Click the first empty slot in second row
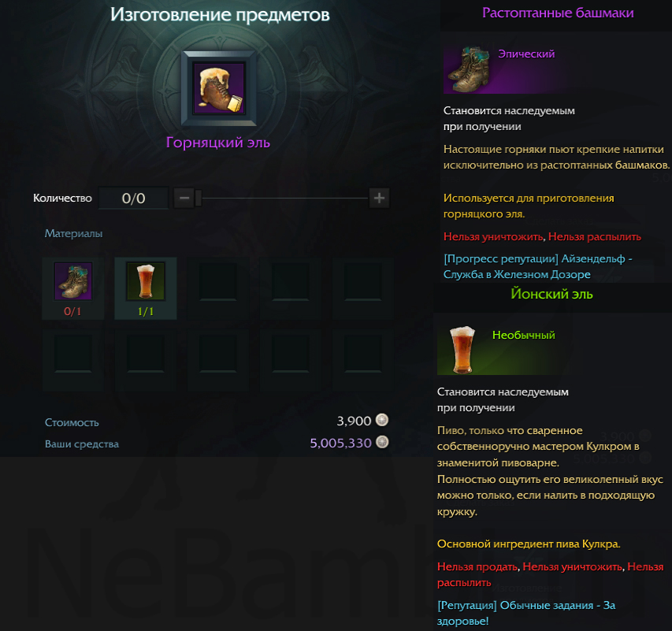Image resolution: width=672 pixels, height=631 pixels. pyautogui.click(x=72, y=360)
